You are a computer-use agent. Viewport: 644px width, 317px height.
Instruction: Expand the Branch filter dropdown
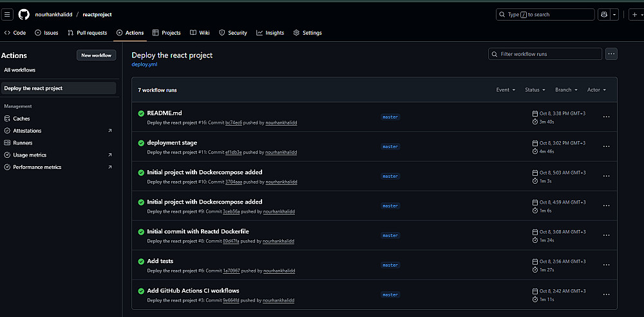(x=566, y=90)
